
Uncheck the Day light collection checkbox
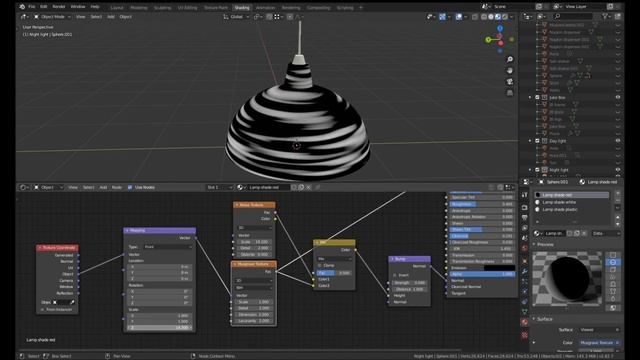(537, 141)
